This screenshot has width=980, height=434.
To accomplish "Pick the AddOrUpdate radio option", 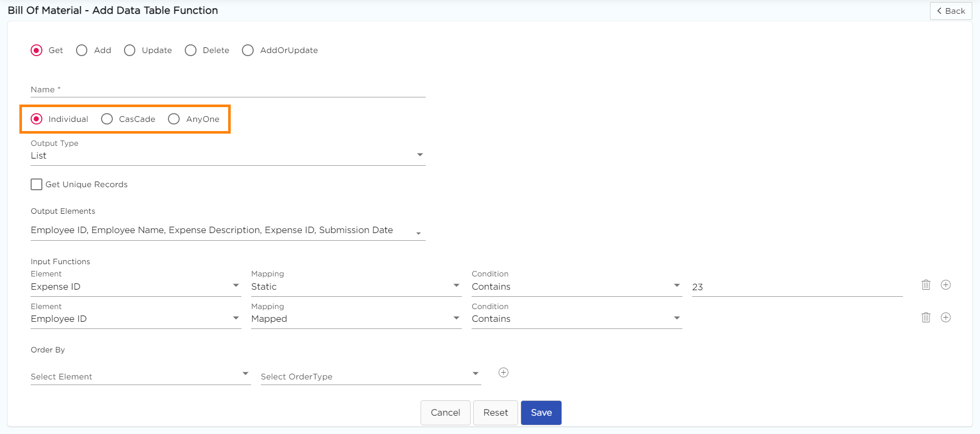I will point(248,50).
